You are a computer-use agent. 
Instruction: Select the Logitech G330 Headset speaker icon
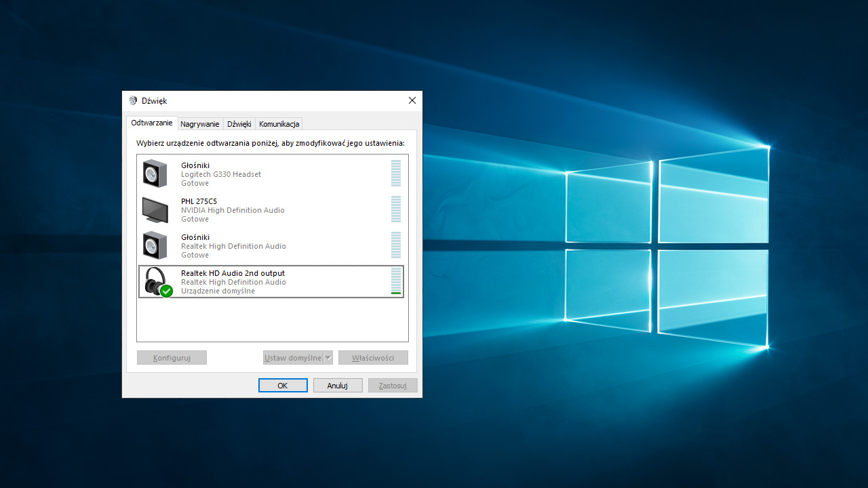155,174
